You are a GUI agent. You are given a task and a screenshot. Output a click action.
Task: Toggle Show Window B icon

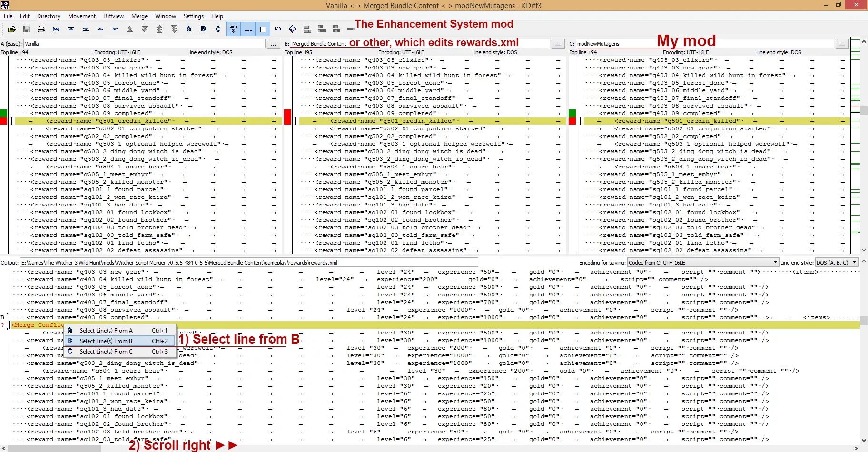click(x=336, y=29)
